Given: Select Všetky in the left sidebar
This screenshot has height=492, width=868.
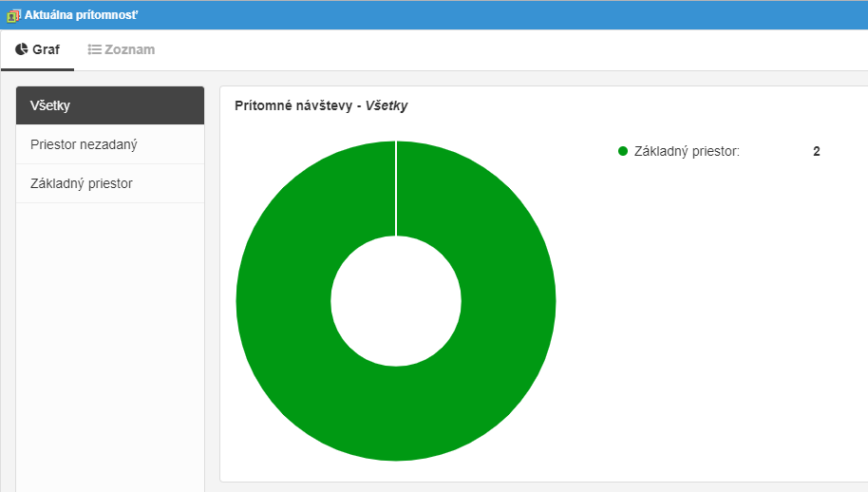Looking at the screenshot, I should (110, 105).
